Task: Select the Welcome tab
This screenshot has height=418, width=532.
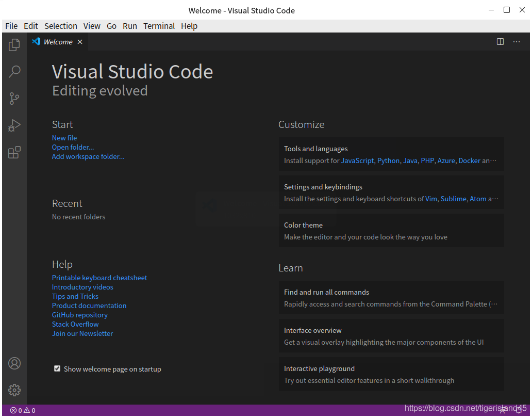Action: 57,42
